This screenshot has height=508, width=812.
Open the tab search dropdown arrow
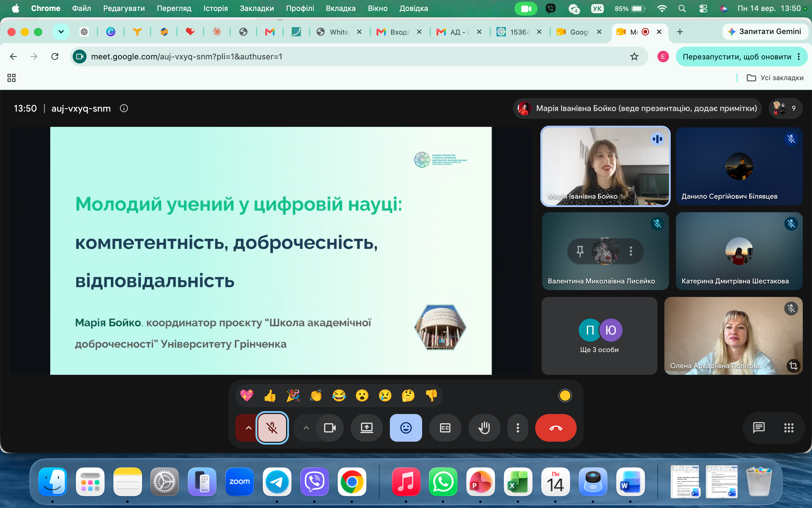coord(61,32)
